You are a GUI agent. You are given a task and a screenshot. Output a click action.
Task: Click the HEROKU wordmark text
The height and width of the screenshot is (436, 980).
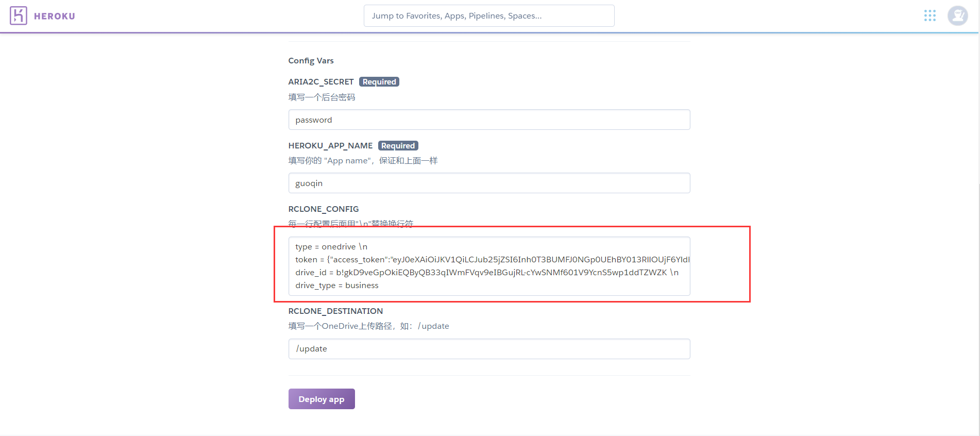(x=55, y=16)
